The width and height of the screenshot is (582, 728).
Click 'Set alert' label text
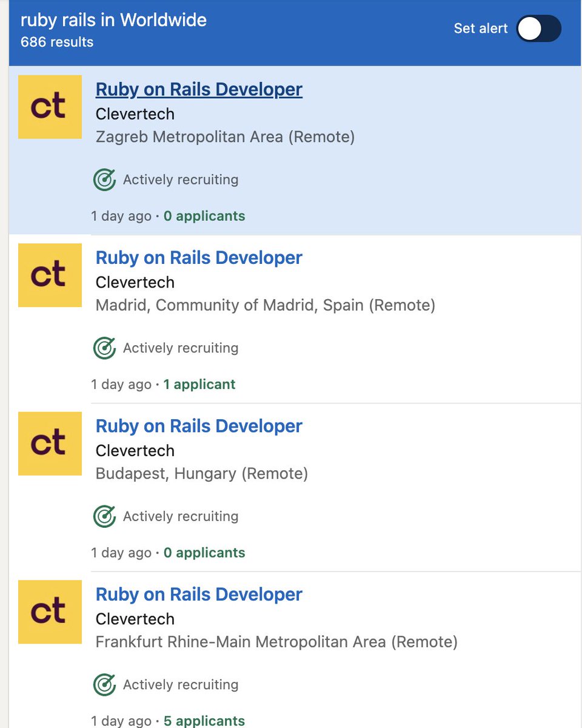click(x=481, y=29)
